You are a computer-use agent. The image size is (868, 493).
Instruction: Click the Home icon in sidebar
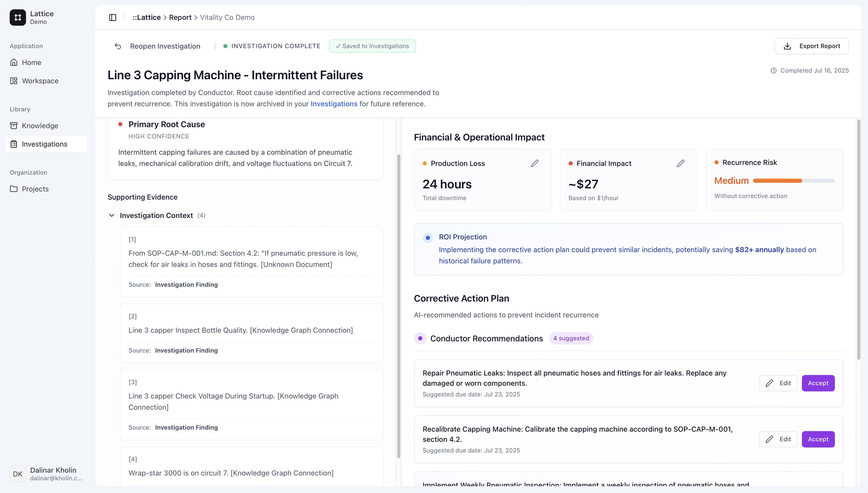click(14, 62)
